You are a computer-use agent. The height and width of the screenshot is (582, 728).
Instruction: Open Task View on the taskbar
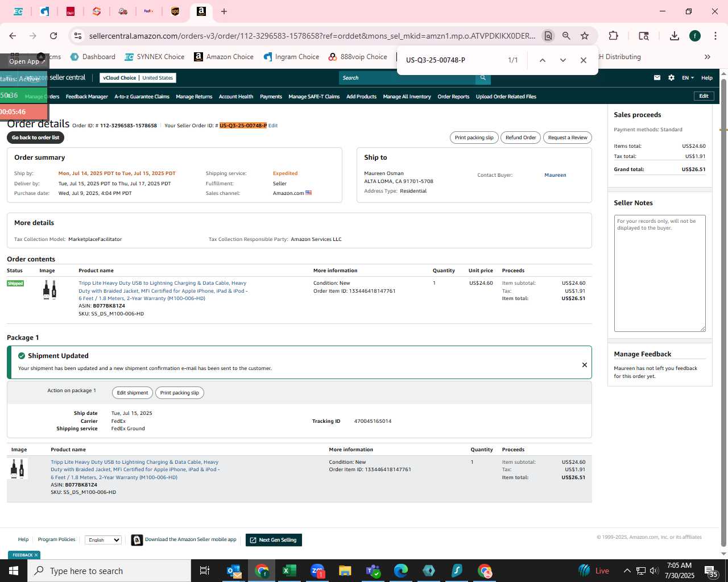point(205,571)
